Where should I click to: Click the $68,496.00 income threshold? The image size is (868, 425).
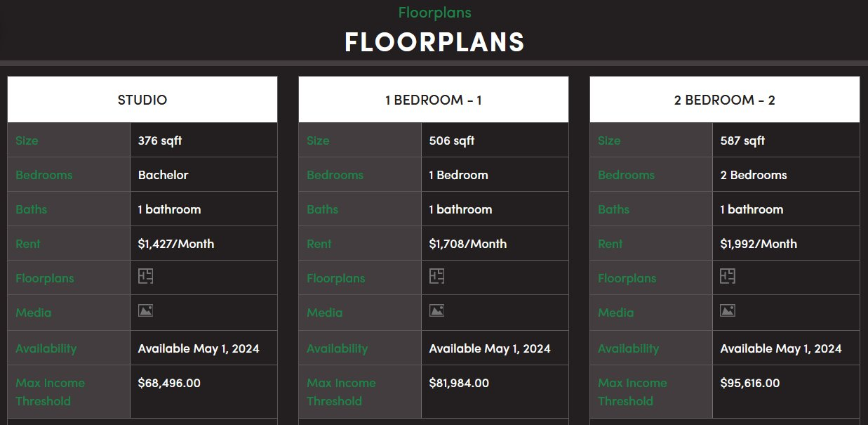pyautogui.click(x=169, y=383)
